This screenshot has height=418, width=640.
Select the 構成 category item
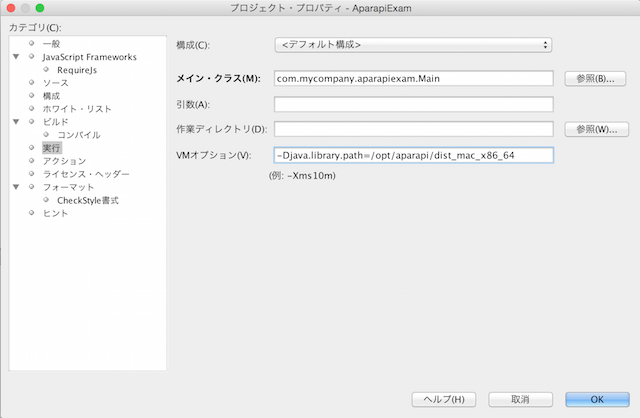tap(51, 96)
